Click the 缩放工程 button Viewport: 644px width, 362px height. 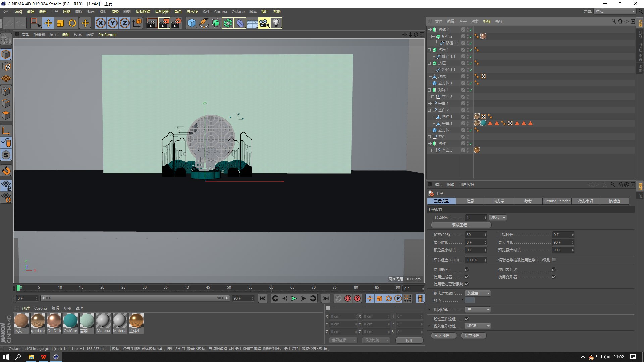pyautogui.click(x=461, y=225)
